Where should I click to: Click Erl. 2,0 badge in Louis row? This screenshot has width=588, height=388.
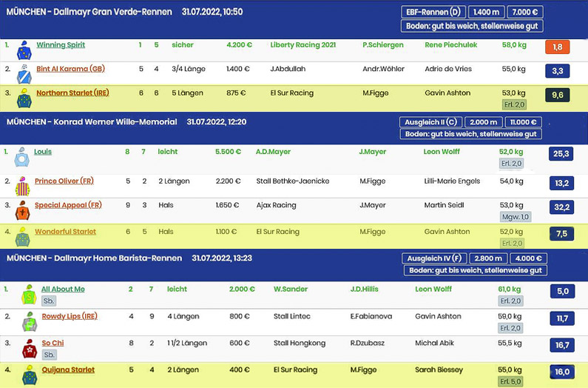pos(512,164)
